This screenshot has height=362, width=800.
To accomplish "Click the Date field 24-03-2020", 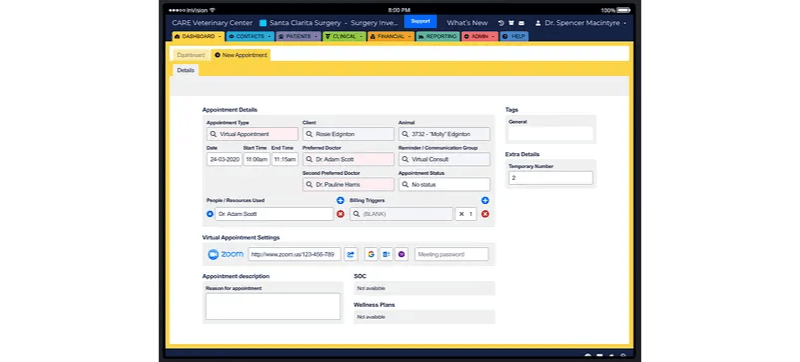I will click(x=224, y=159).
